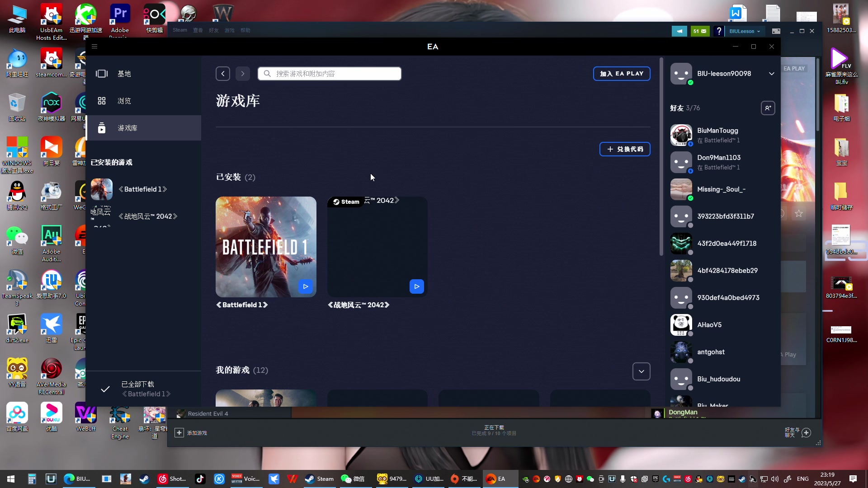Open the TeamSpeak 3 desktop icon
The image size is (868, 488).
pyautogui.click(x=17, y=288)
